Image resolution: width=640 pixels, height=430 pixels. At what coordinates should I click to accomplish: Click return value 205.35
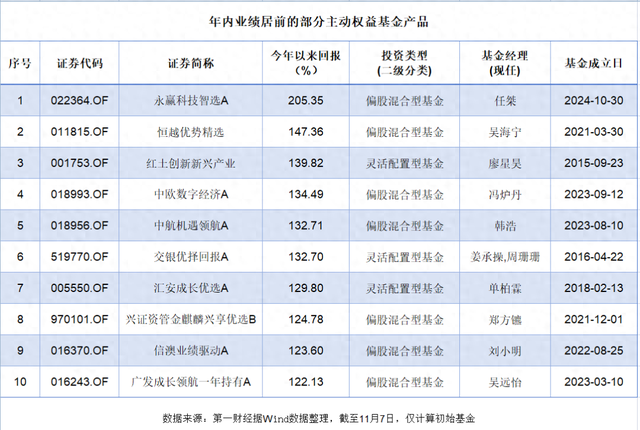(x=306, y=100)
